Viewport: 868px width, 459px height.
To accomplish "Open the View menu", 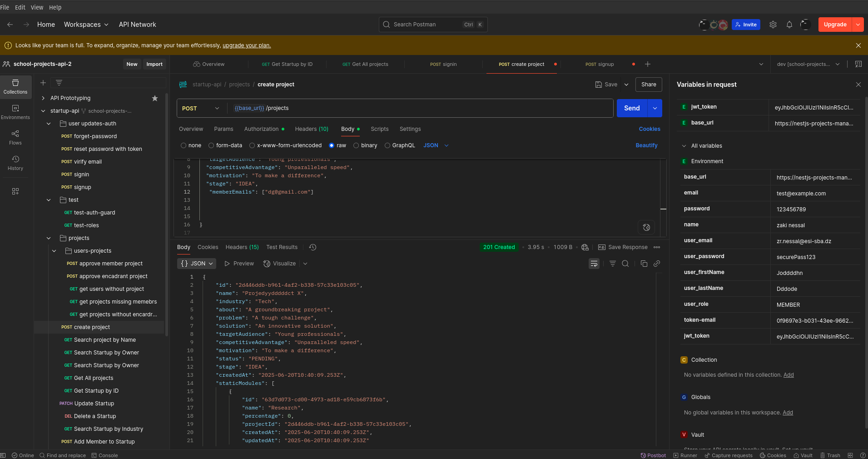I will (37, 7).
